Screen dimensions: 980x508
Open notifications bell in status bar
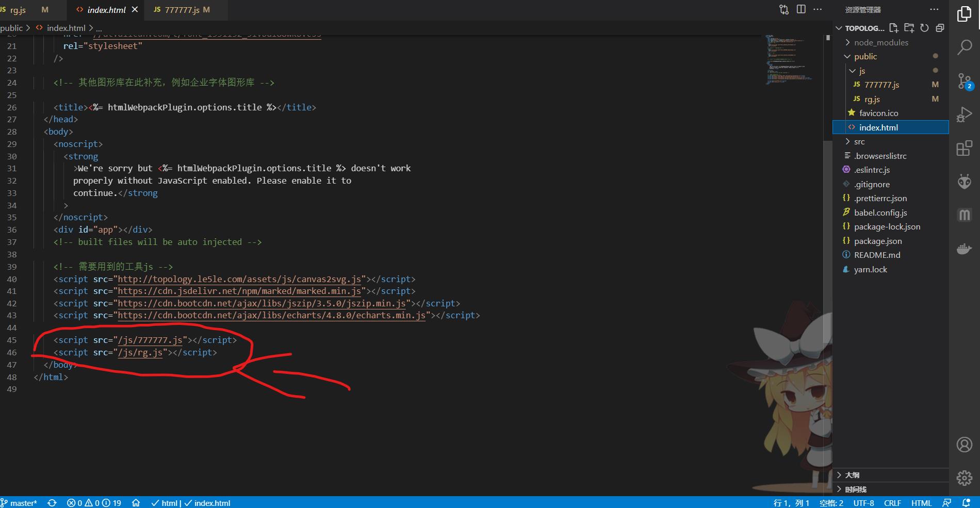point(966,503)
